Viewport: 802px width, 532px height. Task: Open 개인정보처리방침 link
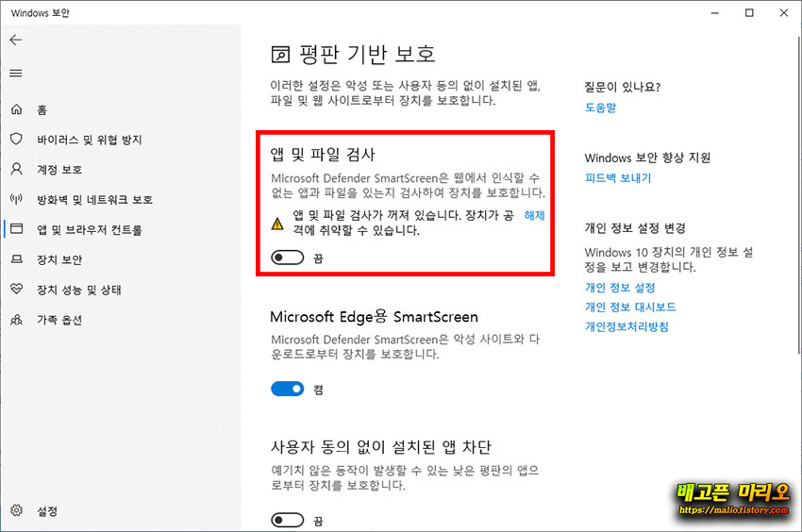(x=627, y=326)
